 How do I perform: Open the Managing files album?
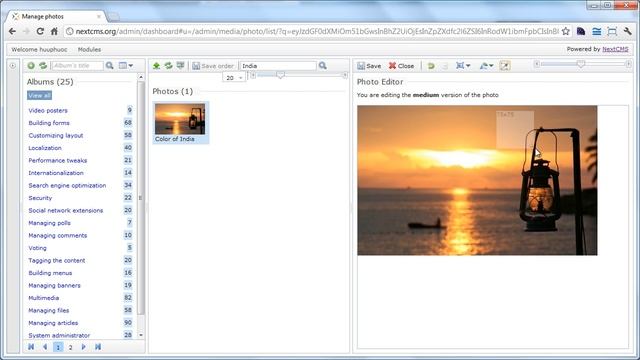coord(49,311)
